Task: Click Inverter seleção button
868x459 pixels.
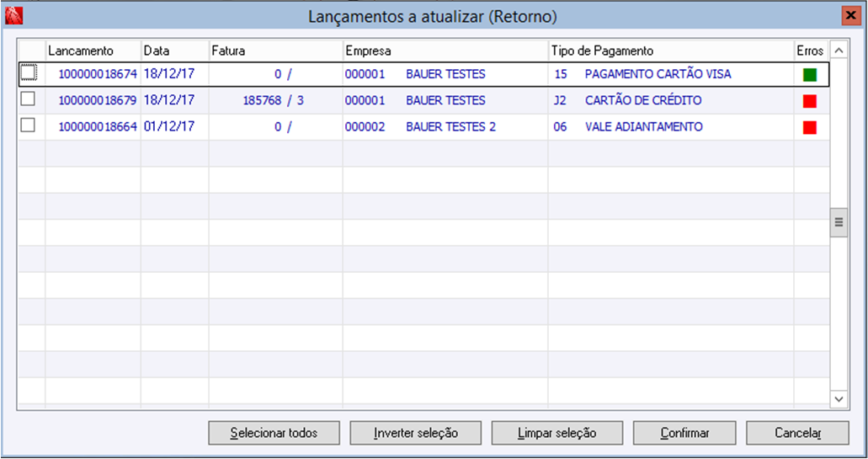Action: (416, 433)
